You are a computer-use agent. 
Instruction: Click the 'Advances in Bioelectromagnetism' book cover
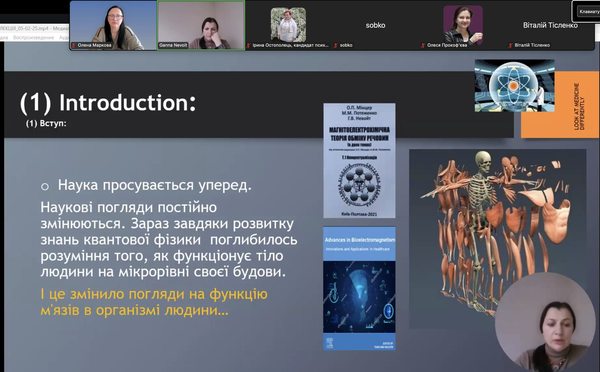[359, 289]
